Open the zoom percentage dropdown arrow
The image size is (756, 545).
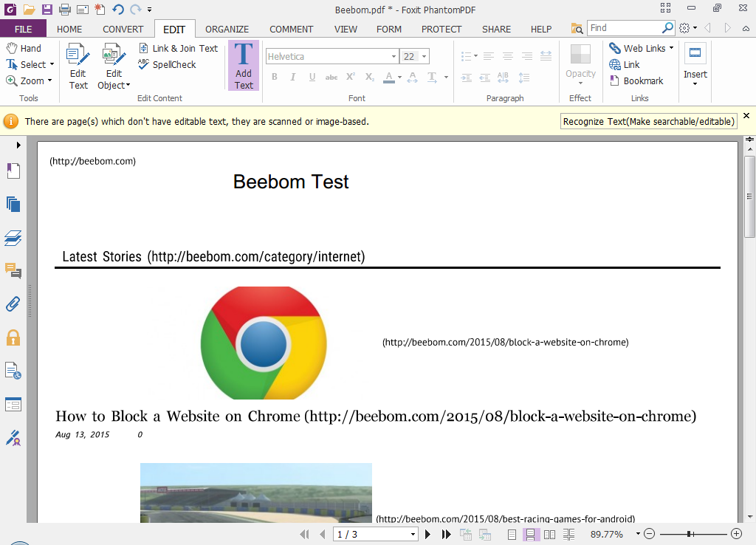pos(638,533)
